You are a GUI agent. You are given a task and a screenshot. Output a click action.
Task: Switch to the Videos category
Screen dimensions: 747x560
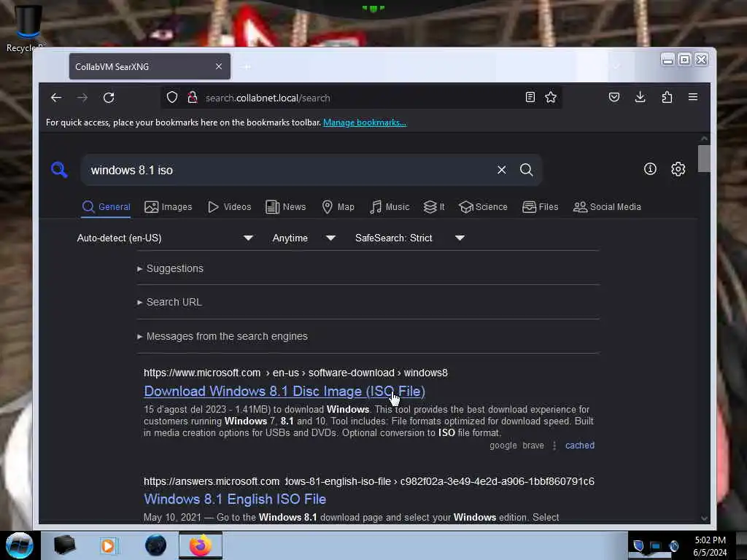click(229, 206)
